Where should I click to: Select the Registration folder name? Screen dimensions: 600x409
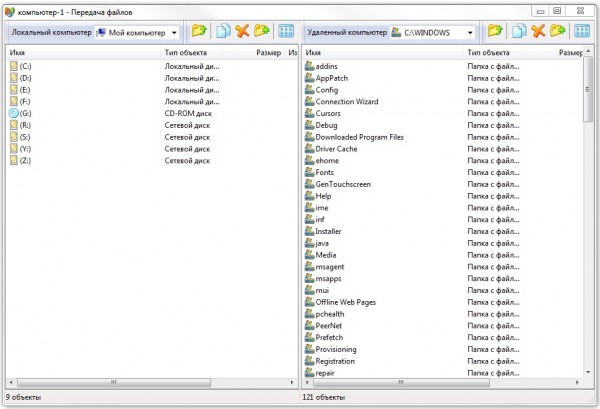pos(335,361)
